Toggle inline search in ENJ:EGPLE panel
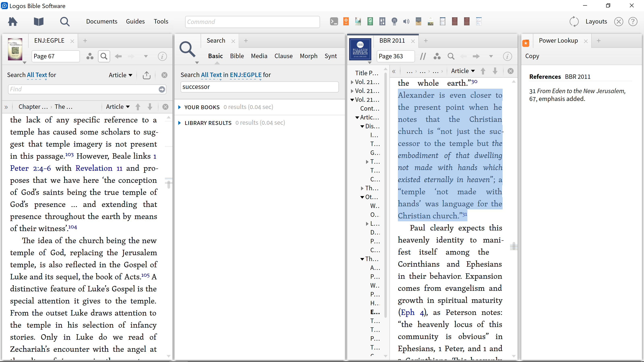The width and height of the screenshot is (644, 362). coord(104,56)
